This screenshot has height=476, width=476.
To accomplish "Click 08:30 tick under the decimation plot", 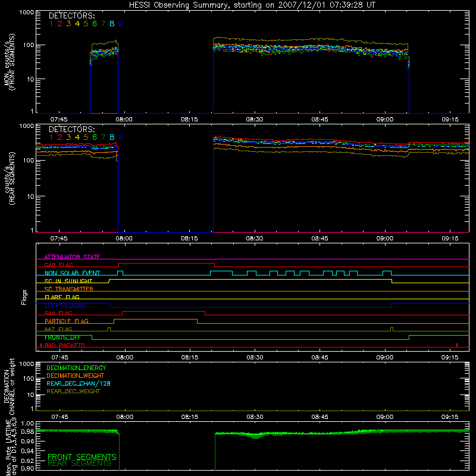I will 255,417.
